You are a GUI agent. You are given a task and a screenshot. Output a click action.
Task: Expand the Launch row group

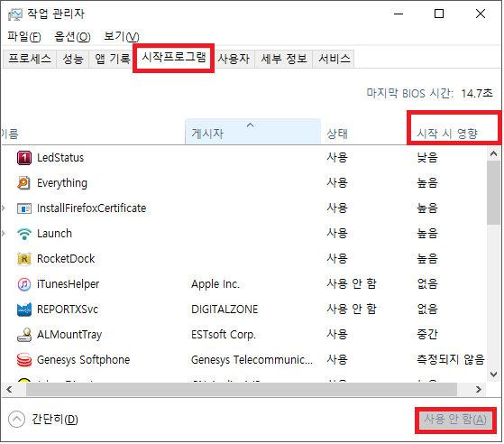(4, 234)
